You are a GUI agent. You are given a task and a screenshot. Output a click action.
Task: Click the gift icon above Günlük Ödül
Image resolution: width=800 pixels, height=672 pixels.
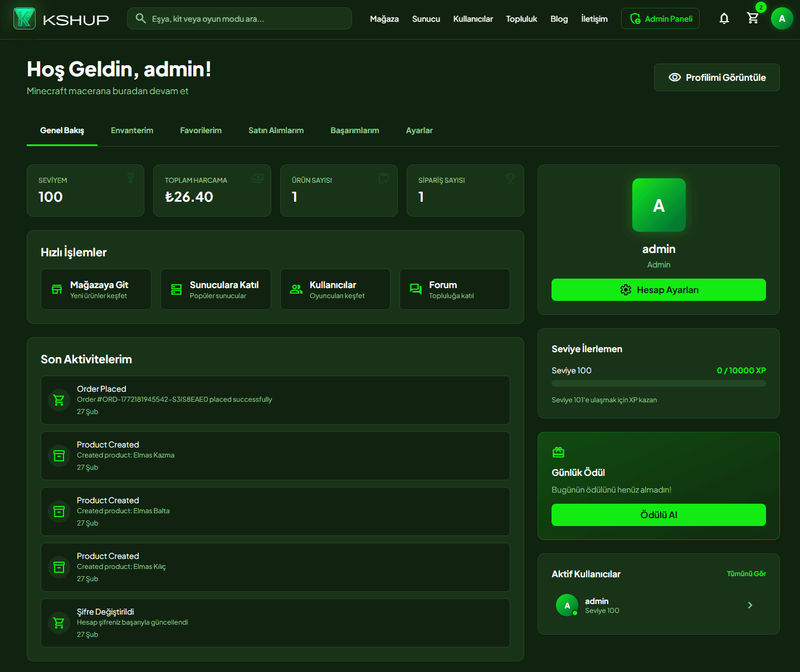click(558, 452)
